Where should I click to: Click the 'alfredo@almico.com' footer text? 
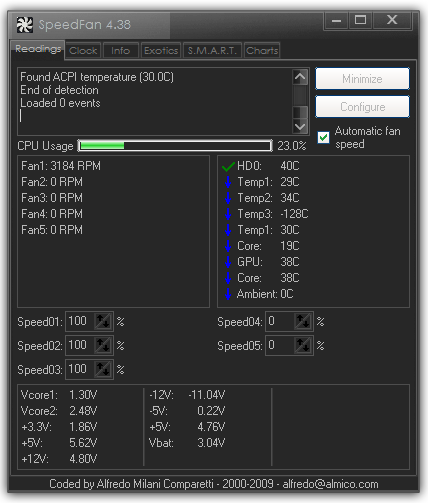pyautogui.click(x=330, y=484)
